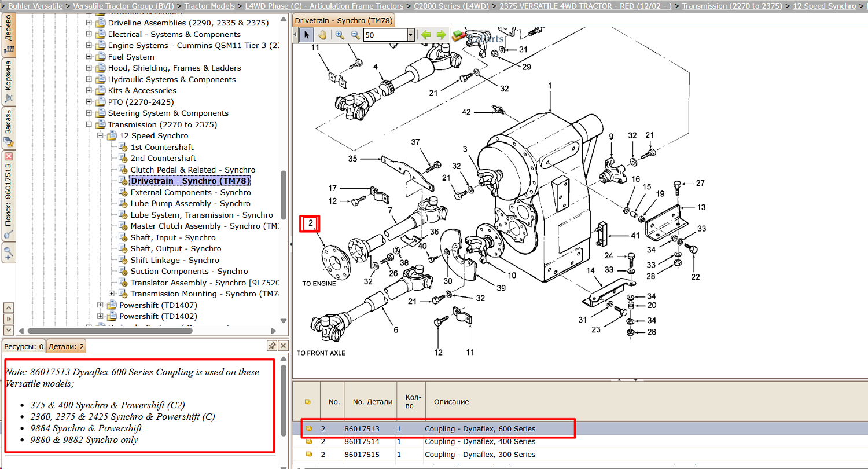Open Clutch Pedal & Related - Synchro
This screenshot has height=469, width=868.
coord(193,170)
